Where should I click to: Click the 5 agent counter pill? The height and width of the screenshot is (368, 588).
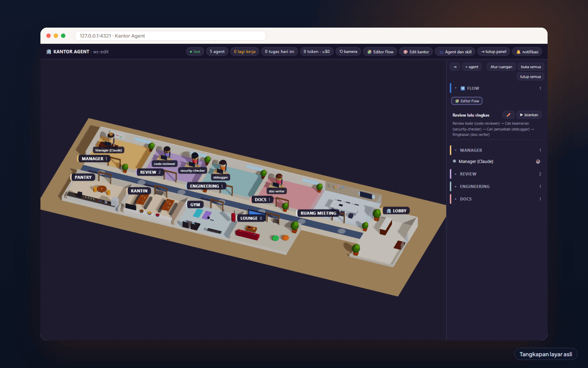click(x=217, y=52)
